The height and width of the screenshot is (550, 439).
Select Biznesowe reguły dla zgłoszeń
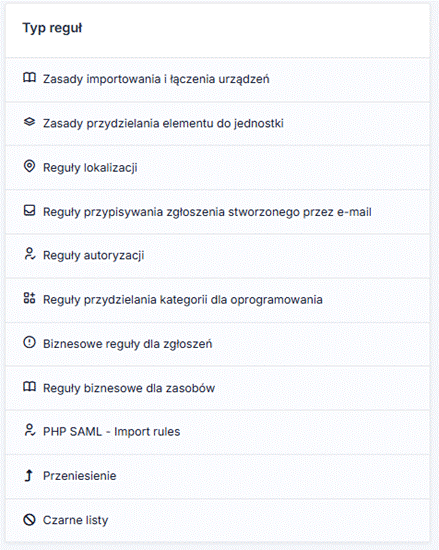coord(218,344)
